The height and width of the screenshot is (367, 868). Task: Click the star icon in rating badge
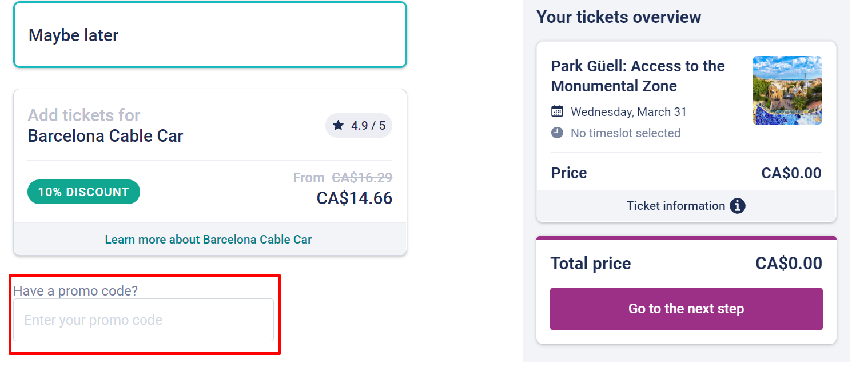point(339,125)
